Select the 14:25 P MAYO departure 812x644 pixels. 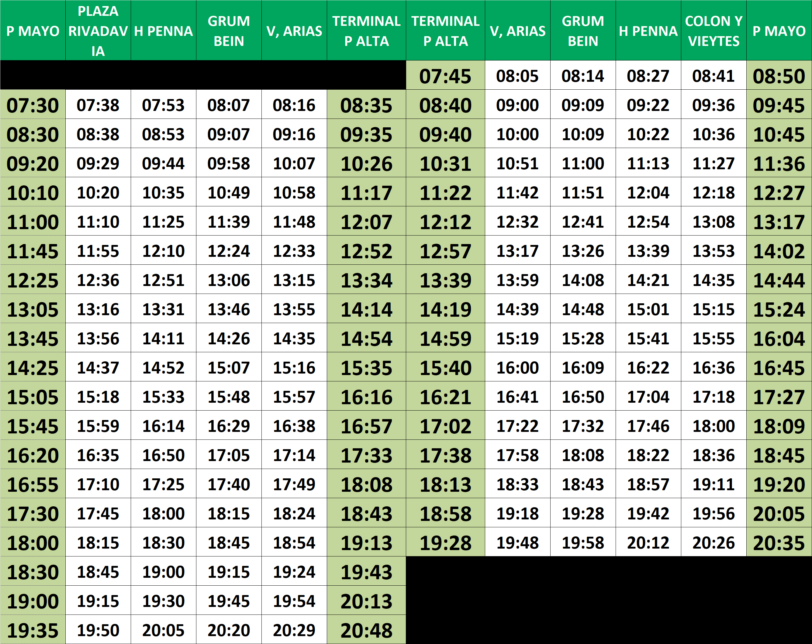click(33, 367)
